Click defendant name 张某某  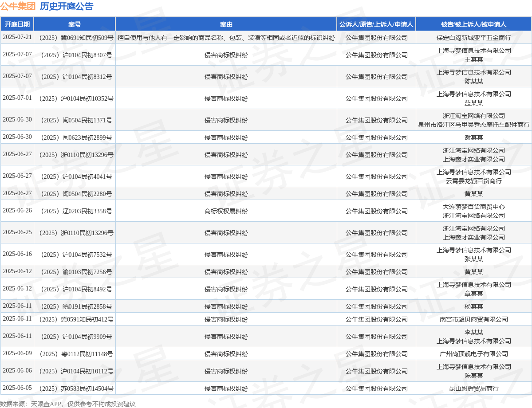click(x=473, y=259)
